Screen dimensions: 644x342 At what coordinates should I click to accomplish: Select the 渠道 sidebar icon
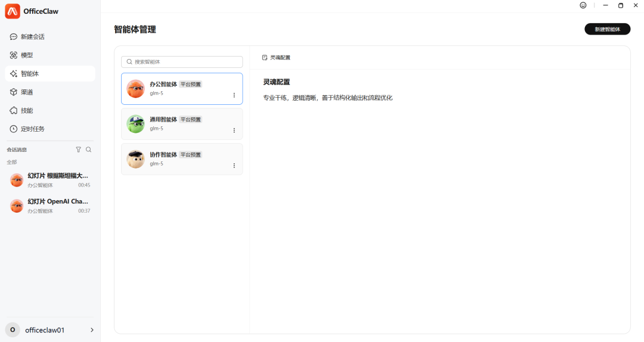pyautogui.click(x=14, y=92)
